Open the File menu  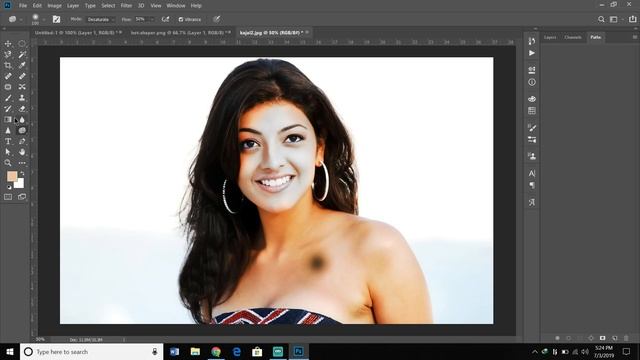[23, 6]
